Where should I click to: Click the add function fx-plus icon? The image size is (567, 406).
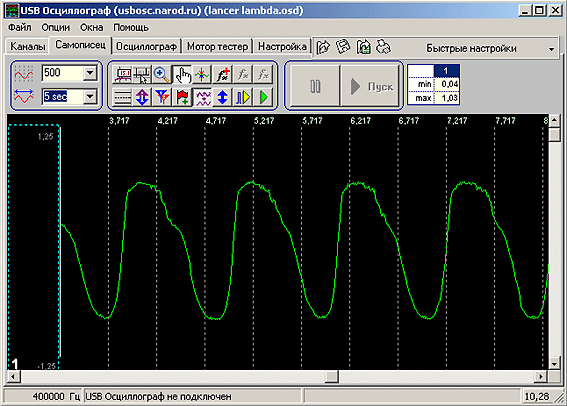point(223,74)
